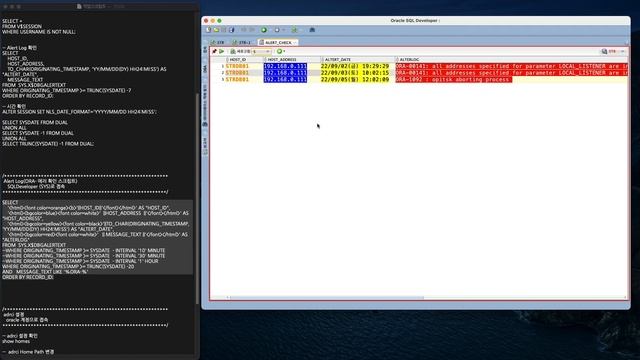Select HOST_ID cell in row 1
640x360 pixels.
[245, 66]
